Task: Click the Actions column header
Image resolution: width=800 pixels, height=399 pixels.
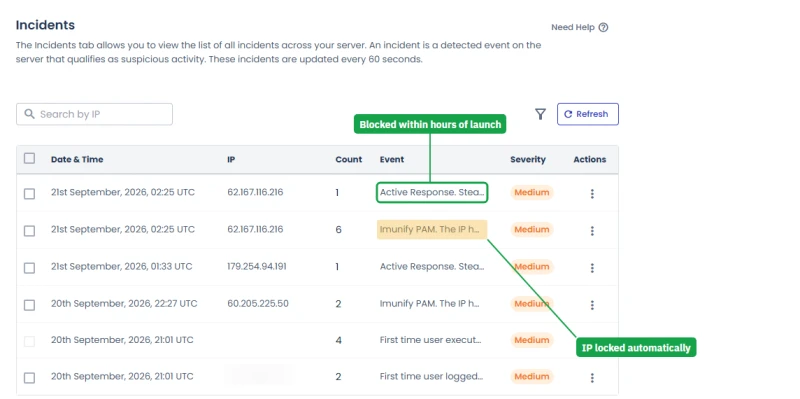Action: tap(590, 159)
